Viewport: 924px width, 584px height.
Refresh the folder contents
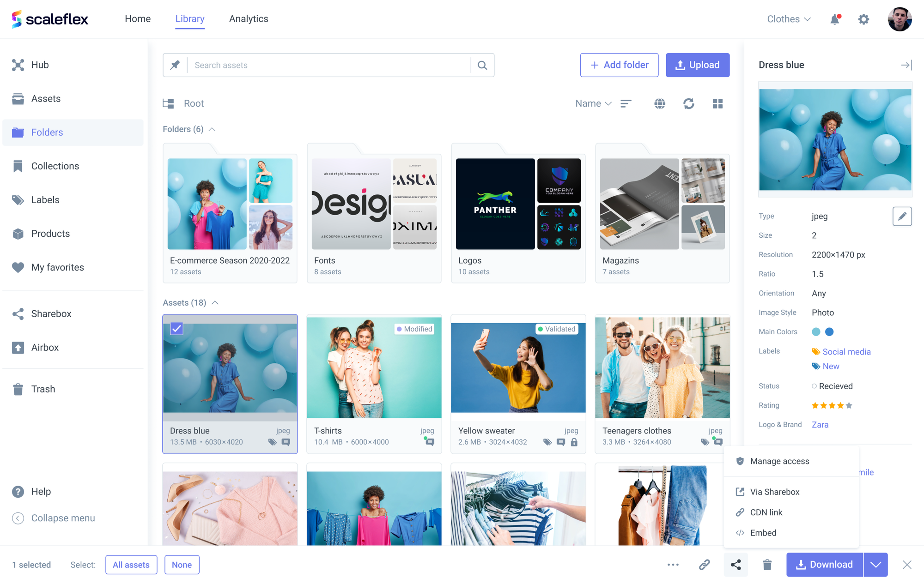pyautogui.click(x=688, y=103)
